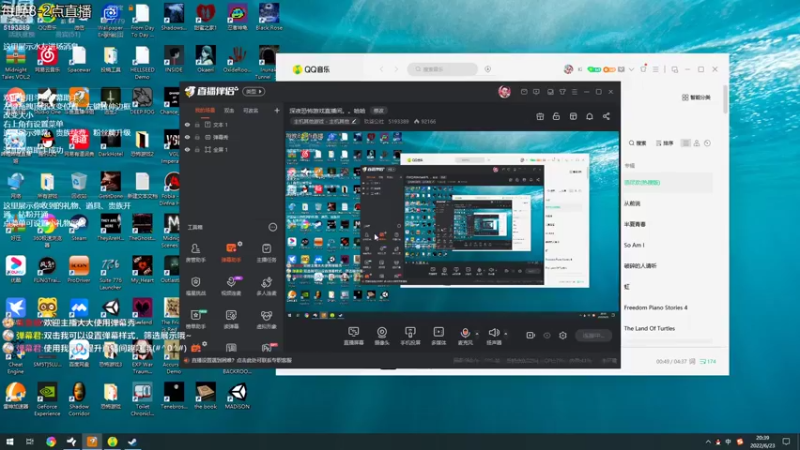The height and width of the screenshot is (450, 800).
Task: Select song So Am I
Action: (634, 245)
